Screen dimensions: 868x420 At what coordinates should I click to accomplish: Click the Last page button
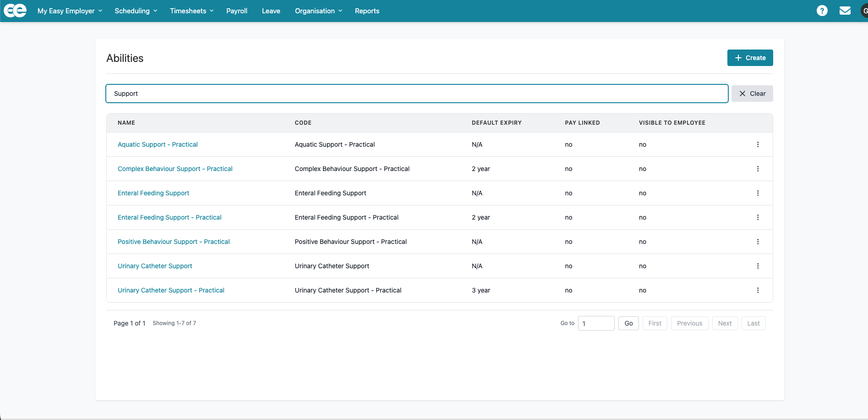[x=753, y=323]
